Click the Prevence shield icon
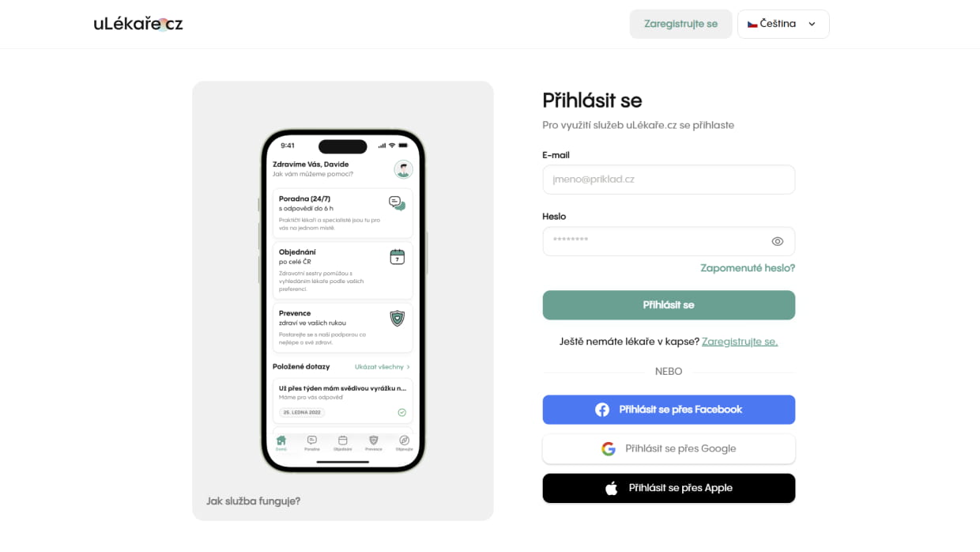 pos(398,318)
